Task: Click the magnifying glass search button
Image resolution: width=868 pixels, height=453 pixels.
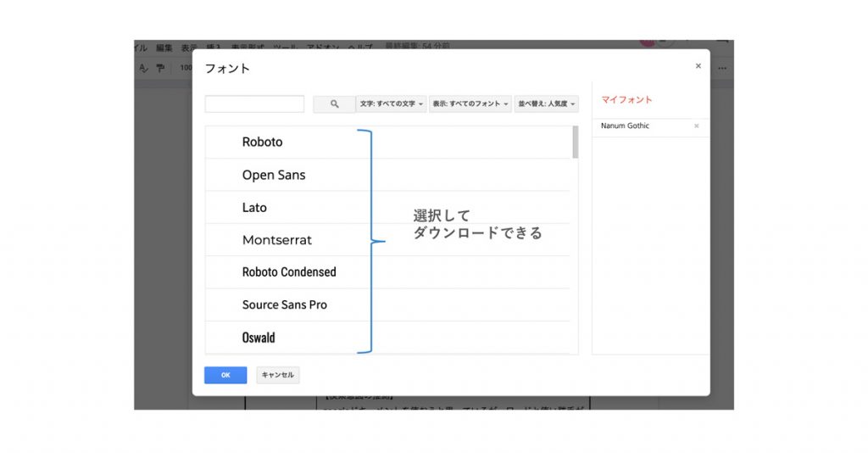Action: [334, 103]
